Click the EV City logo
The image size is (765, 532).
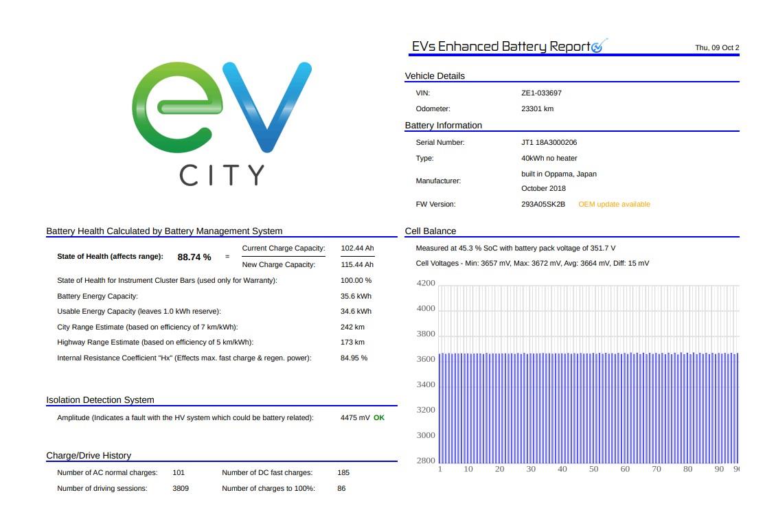click(221, 124)
